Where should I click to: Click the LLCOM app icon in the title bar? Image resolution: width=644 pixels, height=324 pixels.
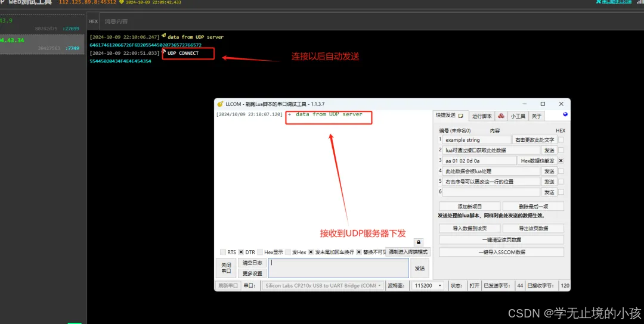tap(219, 104)
